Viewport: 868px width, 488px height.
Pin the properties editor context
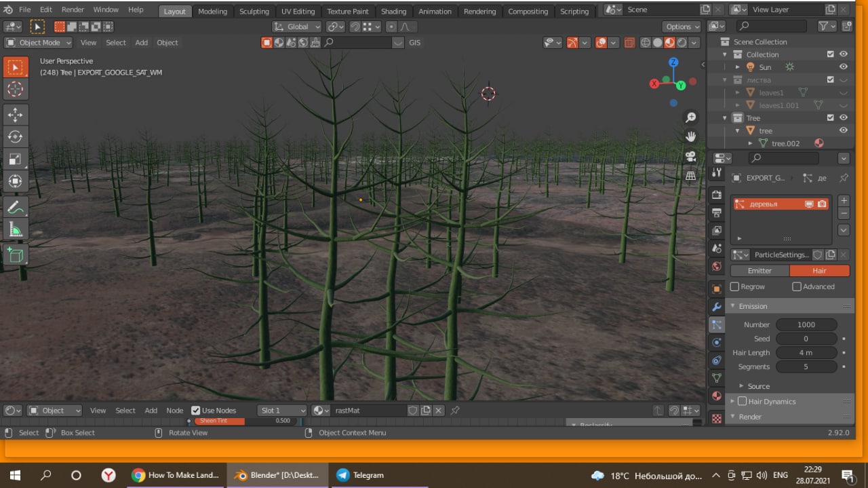pos(844,178)
